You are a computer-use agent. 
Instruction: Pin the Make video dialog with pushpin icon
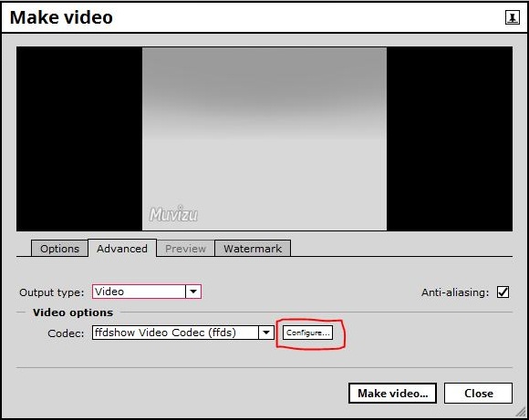(x=513, y=17)
